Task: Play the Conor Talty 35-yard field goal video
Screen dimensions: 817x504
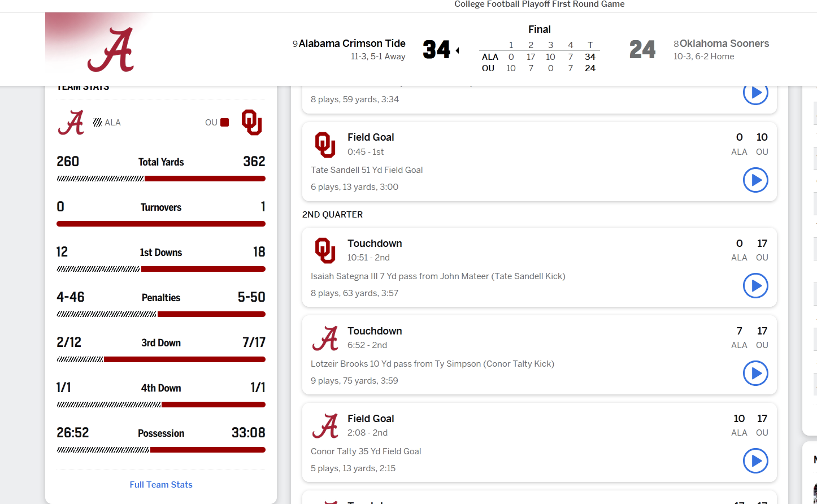Action: pyautogui.click(x=755, y=461)
